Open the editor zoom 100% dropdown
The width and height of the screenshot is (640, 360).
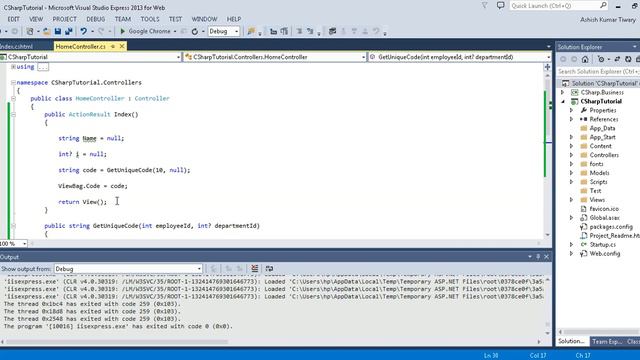click(24, 244)
